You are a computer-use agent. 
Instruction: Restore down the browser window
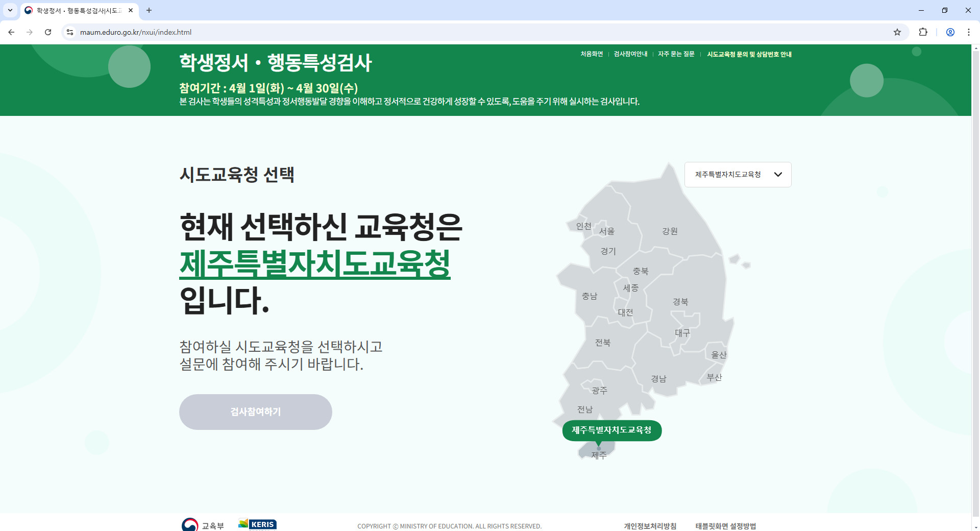pos(945,10)
